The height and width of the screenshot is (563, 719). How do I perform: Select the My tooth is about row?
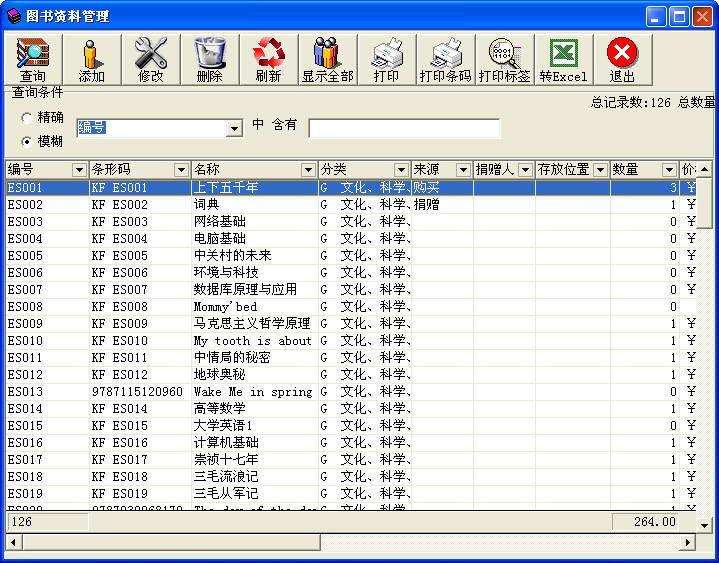click(351, 341)
